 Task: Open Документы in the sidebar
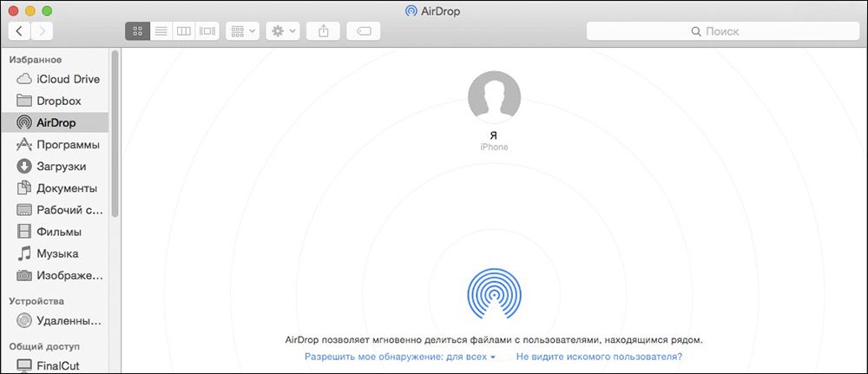(55, 188)
